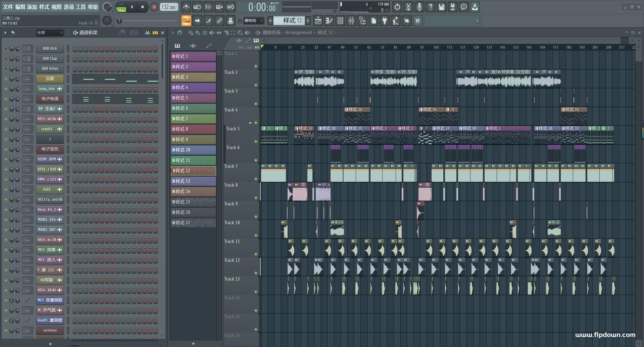Open the 选项 menu
Screen dimensions: 644x347
click(69, 7)
